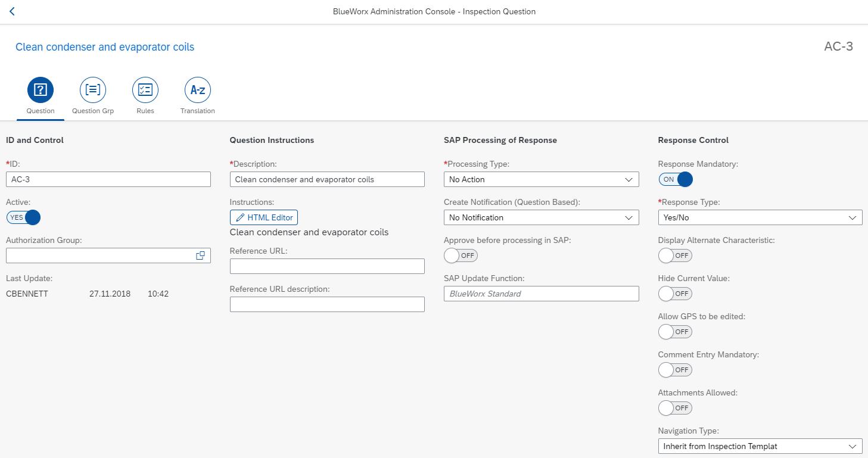Screen dimensions: 868x458
Task: Click the AC-3 header identifier
Action: click(839, 46)
